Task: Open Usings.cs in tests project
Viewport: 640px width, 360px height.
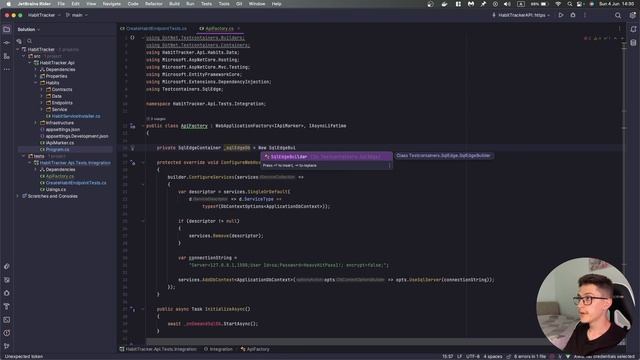Action: tap(53, 190)
